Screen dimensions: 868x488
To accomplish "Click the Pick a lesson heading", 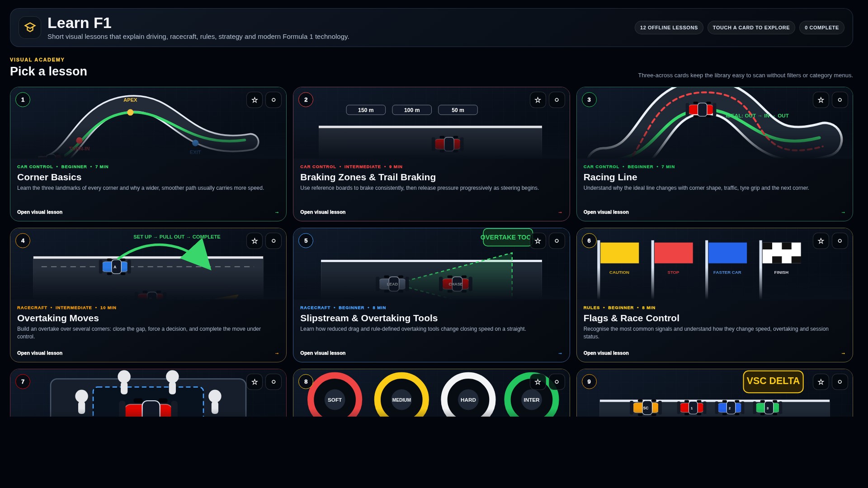I will click(x=48, y=71).
